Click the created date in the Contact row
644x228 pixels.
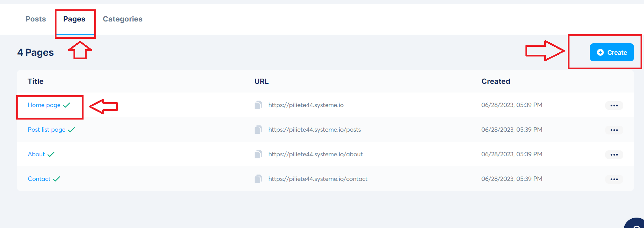click(512, 179)
